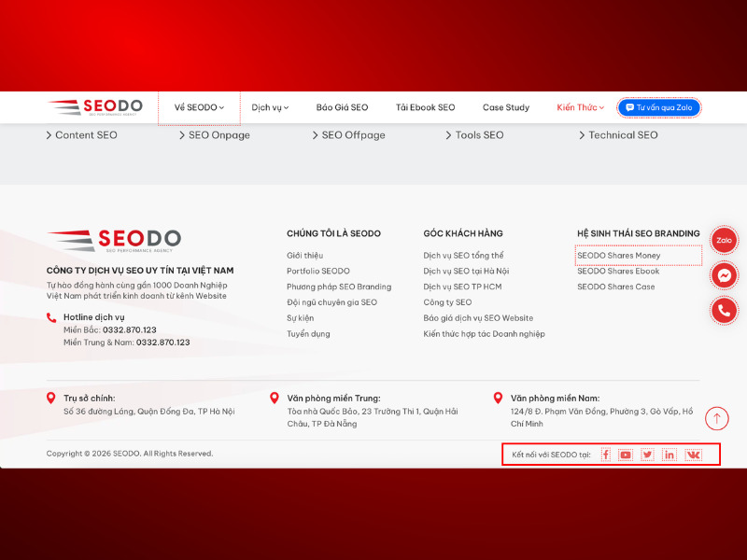Open the Portfolio SEODO link

(x=318, y=272)
